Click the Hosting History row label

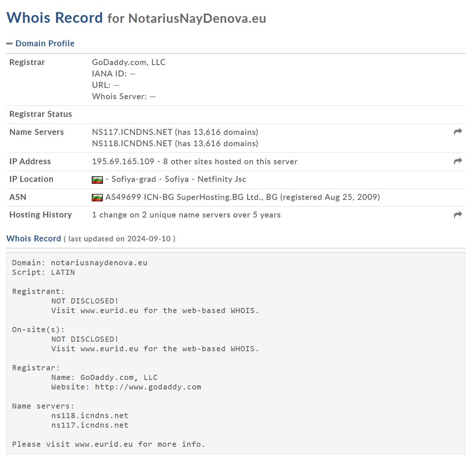[x=40, y=215]
